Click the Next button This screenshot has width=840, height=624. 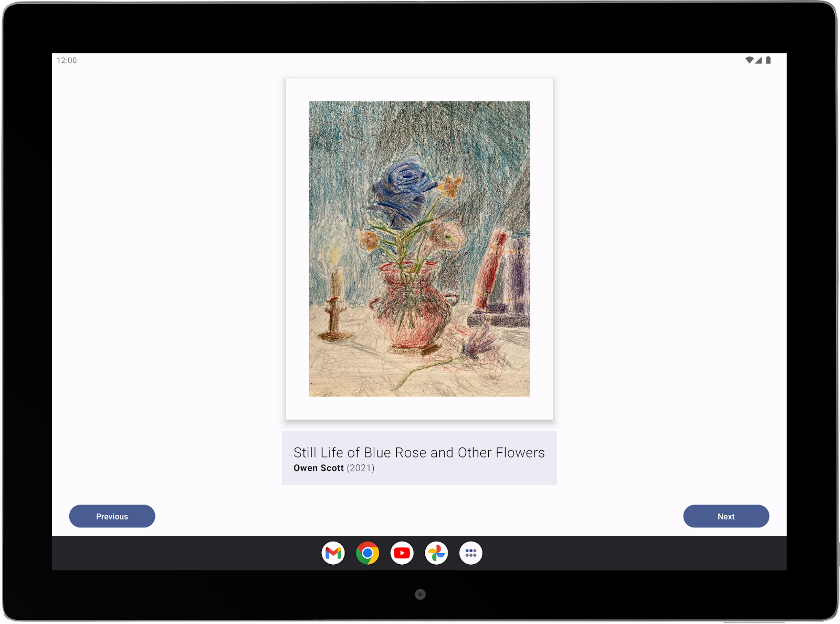[x=726, y=516]
